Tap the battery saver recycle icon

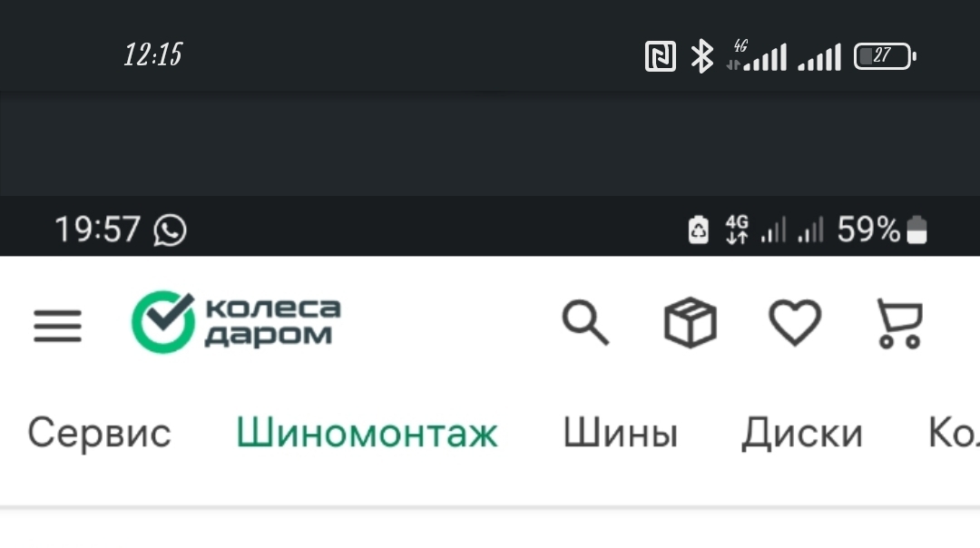[698, 230]
